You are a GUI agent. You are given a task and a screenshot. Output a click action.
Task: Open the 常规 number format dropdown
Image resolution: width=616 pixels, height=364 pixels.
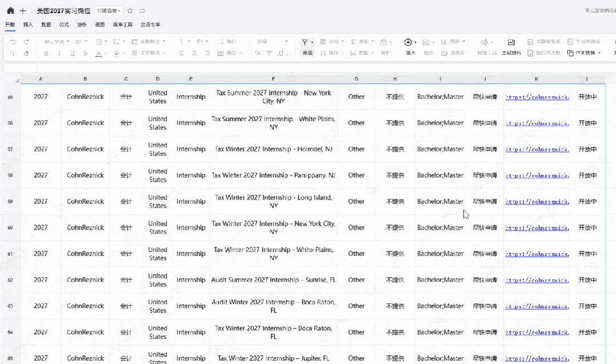272,42
